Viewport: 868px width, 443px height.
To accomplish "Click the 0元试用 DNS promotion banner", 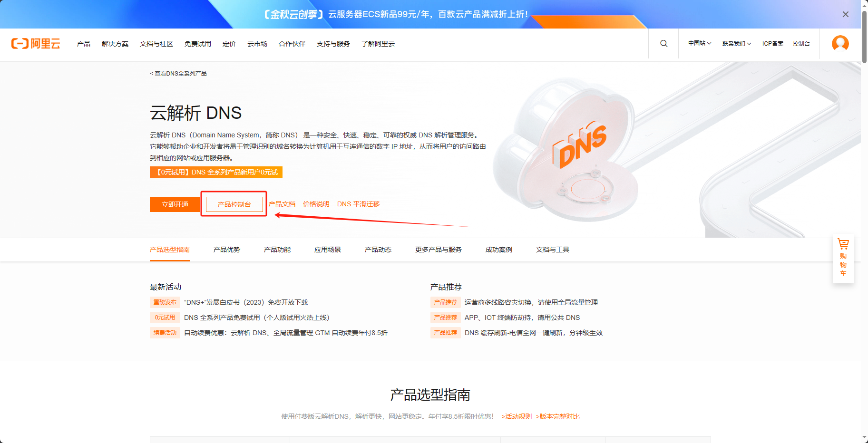I will click(x=216, y=172).
